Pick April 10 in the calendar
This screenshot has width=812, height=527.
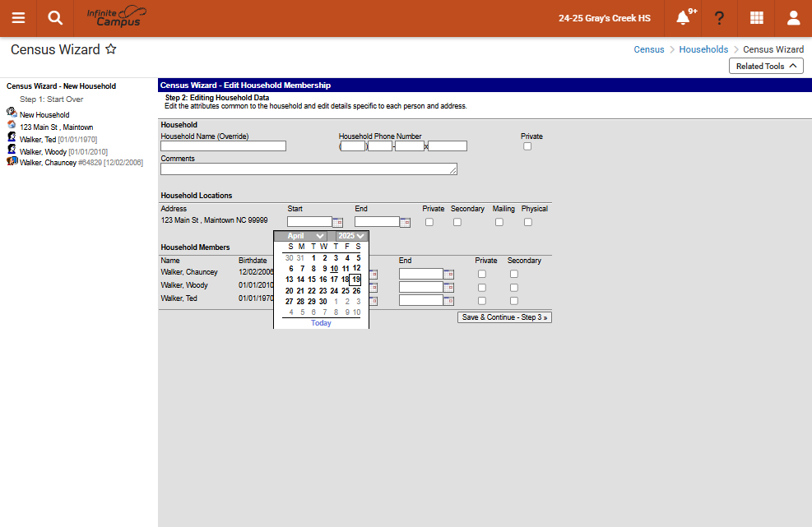click(334, 269)
